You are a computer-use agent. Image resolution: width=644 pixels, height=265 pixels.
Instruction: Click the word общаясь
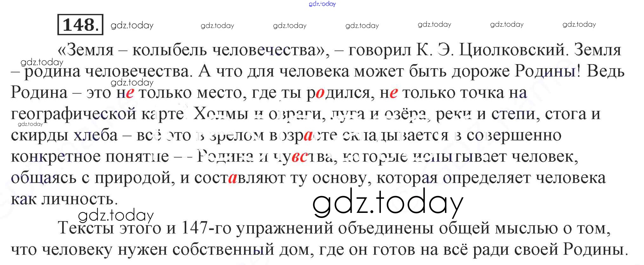click(43, 178)
